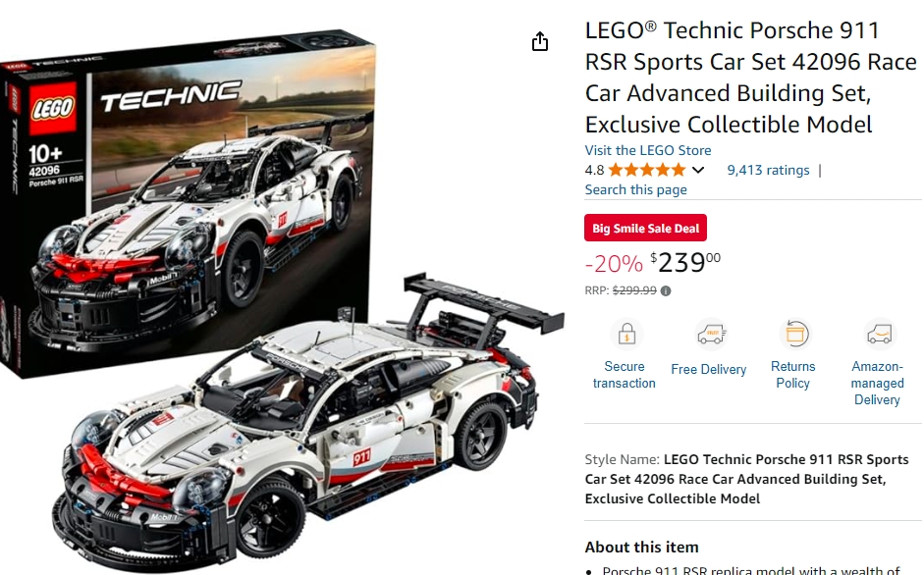Expand the rating breakdown chevron
Screen dimensions: 924x575
698,171
